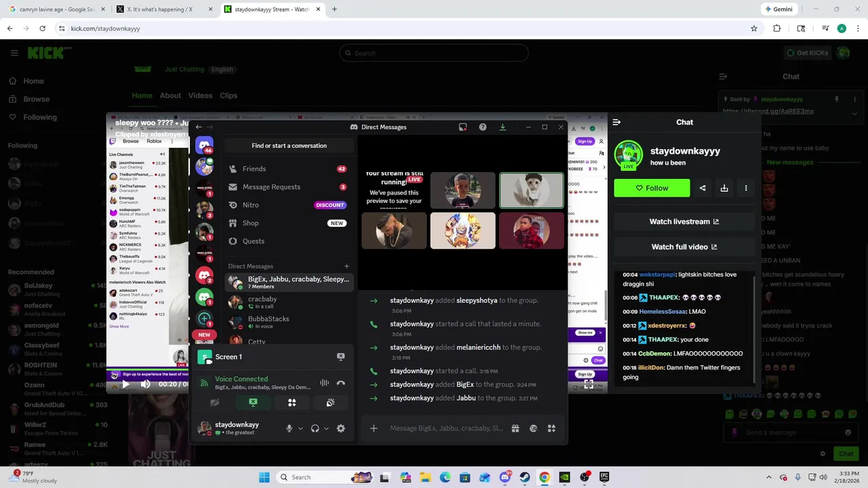Create a DM with plus button
Image resolution: width=868 pixels, height=488 pixels.
347,266
